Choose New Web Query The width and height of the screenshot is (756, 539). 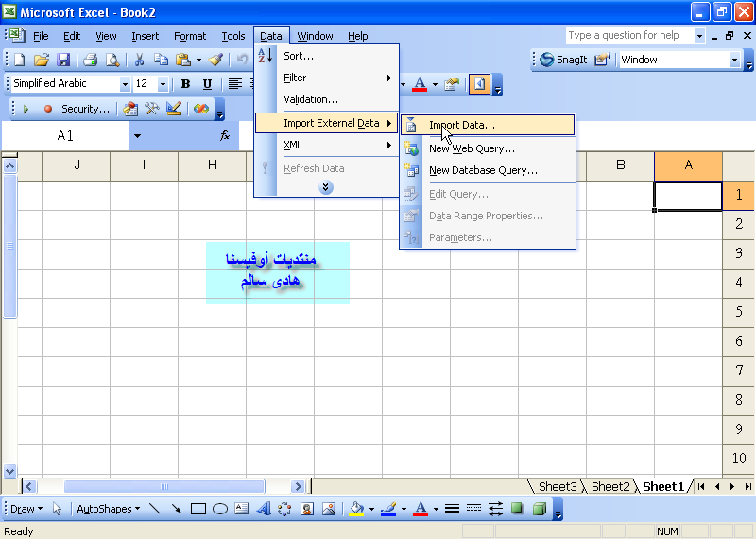point(488,148)
